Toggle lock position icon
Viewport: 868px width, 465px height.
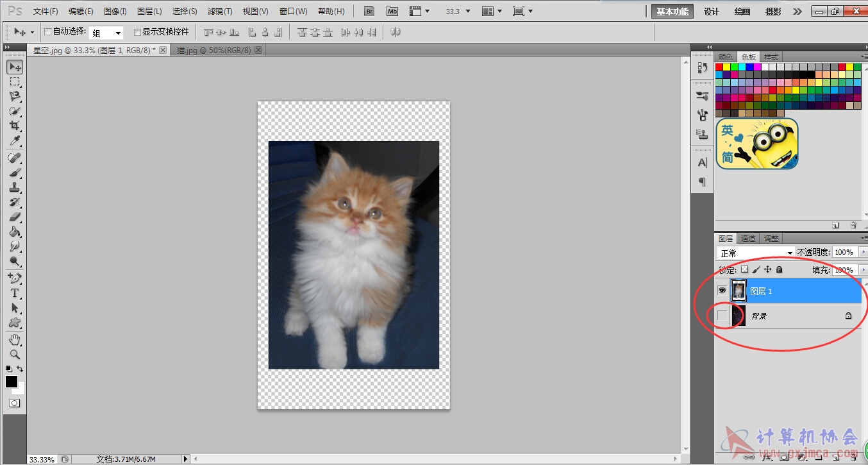coord(768,270)
